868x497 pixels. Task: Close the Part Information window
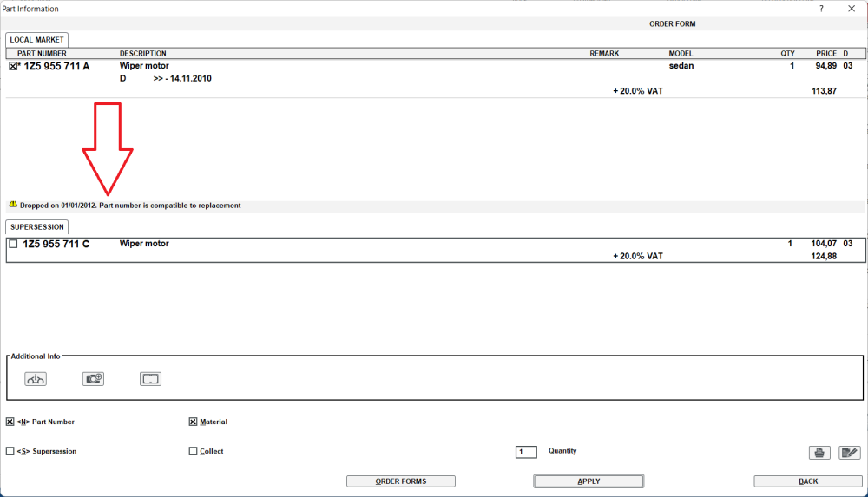pos(852,9)
